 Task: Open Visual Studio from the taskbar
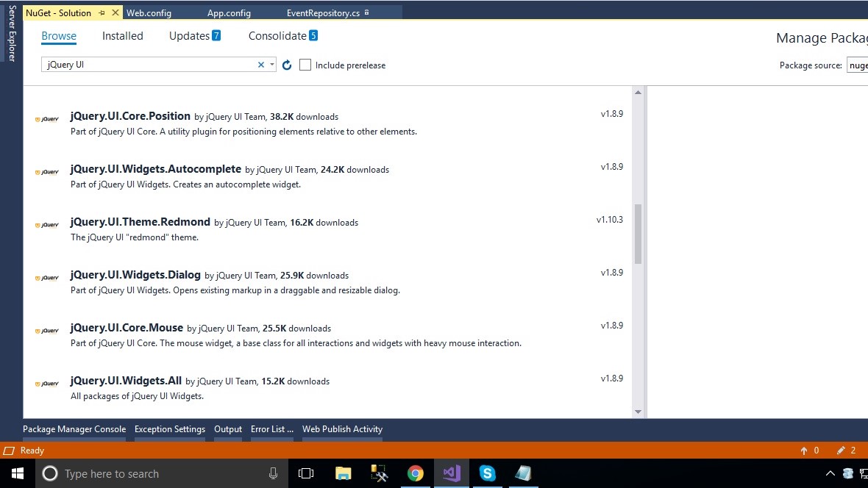[x=451, y=473]
